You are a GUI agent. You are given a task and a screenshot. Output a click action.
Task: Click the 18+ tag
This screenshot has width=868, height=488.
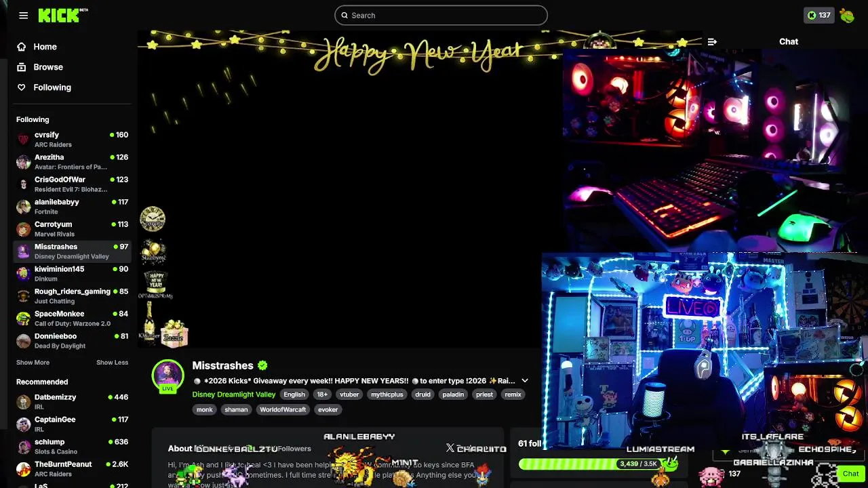click(322, 394)
